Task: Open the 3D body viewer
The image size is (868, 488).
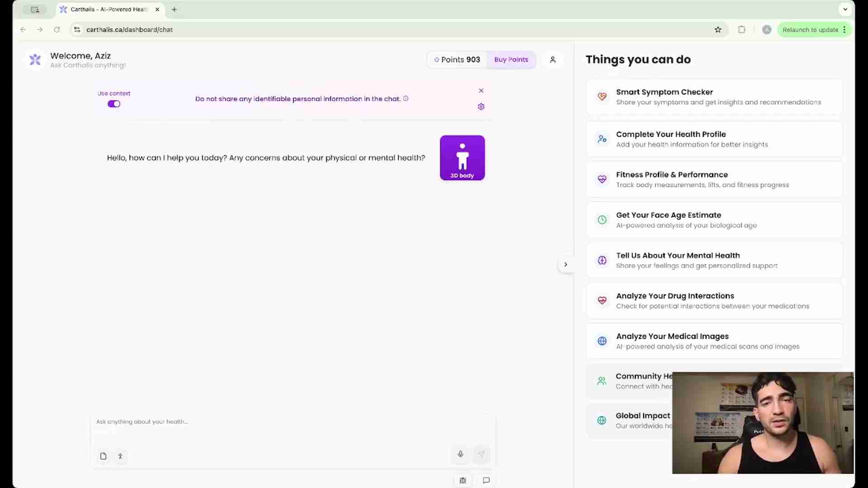Action: pyautogui.click(x=462, y=158)
